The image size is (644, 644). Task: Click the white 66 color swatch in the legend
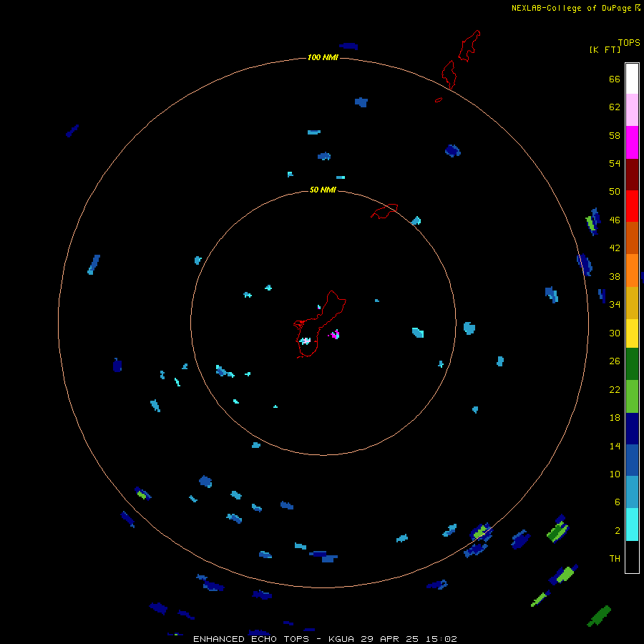click(x=632, y=79)
